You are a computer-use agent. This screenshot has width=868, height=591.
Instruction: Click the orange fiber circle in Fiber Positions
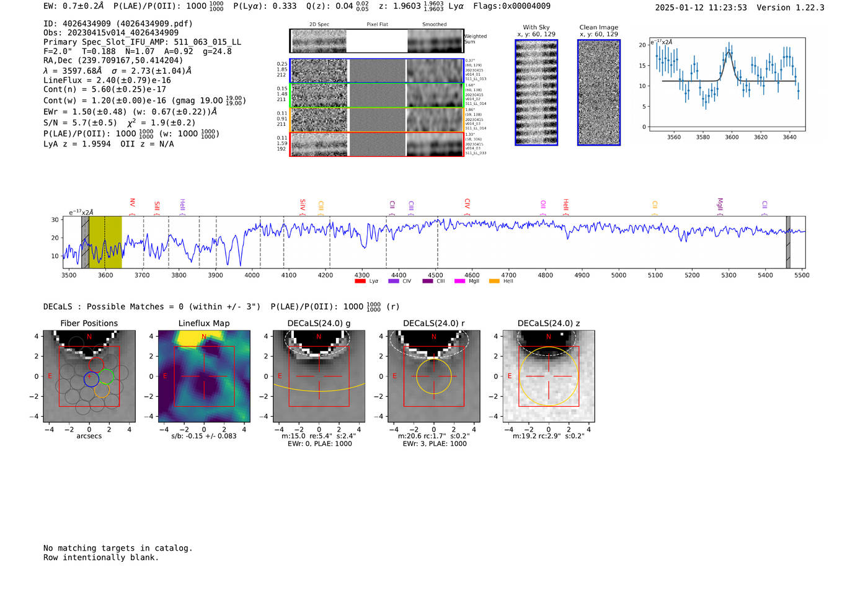[102, 390]
